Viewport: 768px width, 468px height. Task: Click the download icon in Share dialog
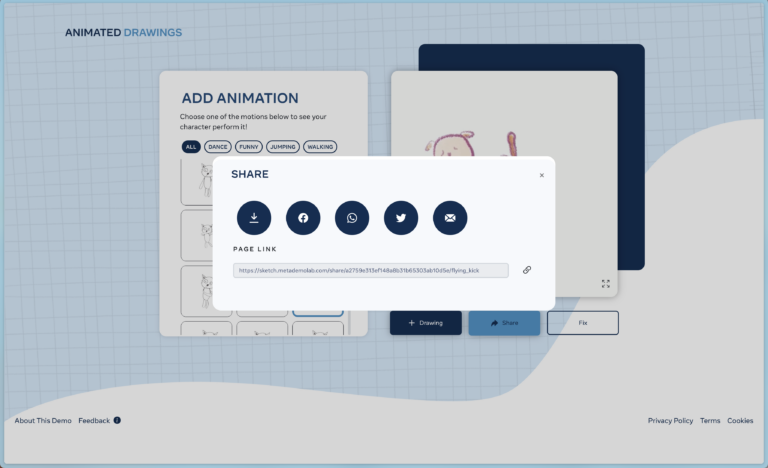click(x=254, y=218)
